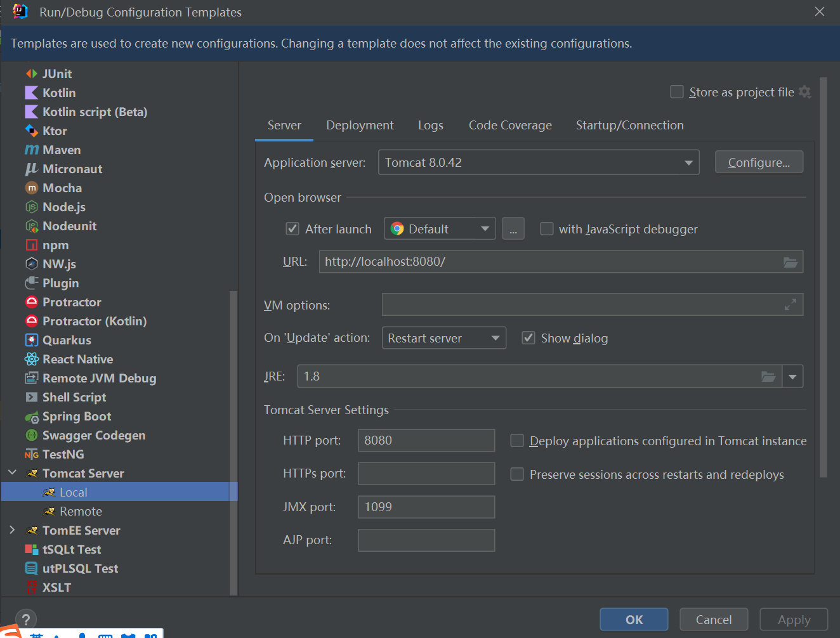Enable with JavaScript debugger checkbox

pos(546,229)
